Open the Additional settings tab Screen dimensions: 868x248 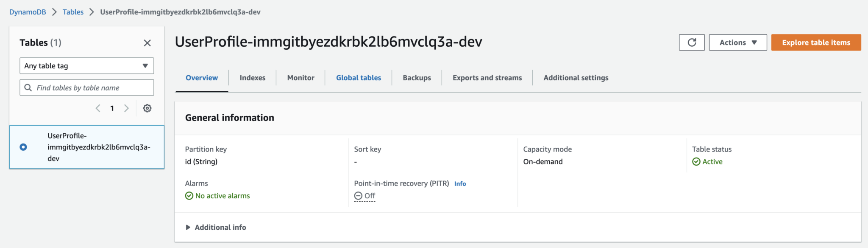pyautogui.click(x=576, y=78)
